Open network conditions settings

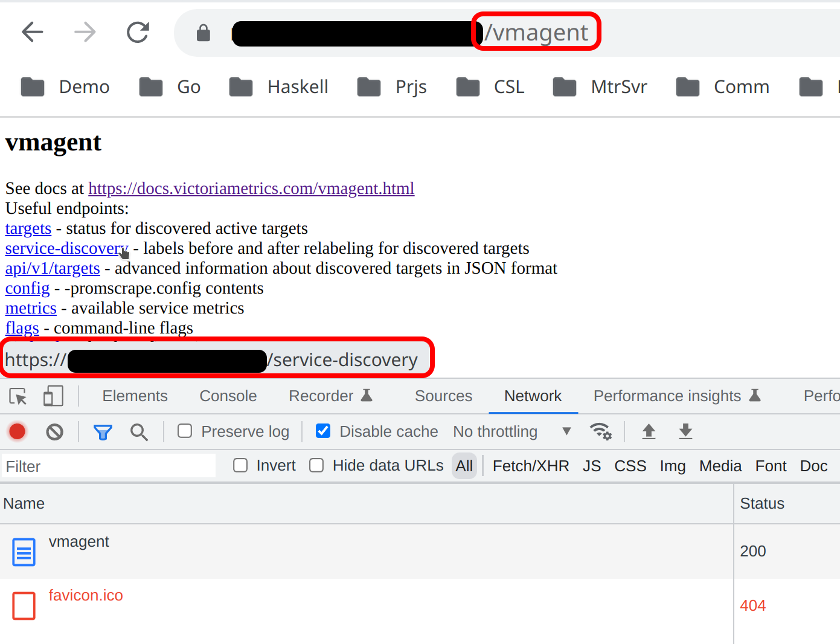[x=601, y=431]
